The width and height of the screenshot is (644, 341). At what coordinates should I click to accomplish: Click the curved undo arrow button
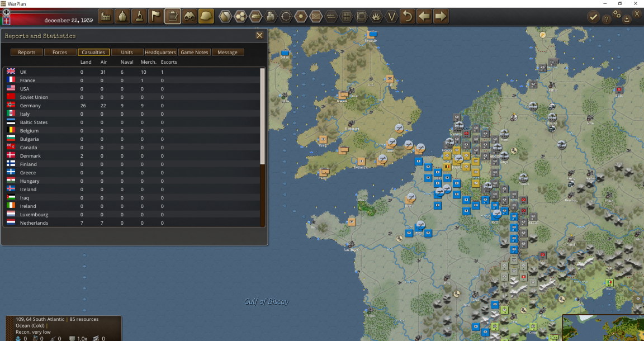408,16
